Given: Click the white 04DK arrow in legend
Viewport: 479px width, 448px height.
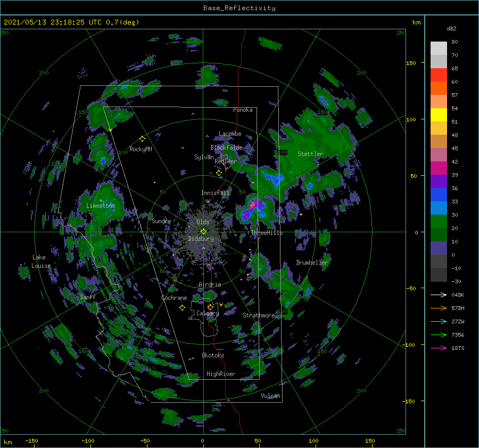Looking at the screenshot, I should pyautogui.click(x=439, y=295).
